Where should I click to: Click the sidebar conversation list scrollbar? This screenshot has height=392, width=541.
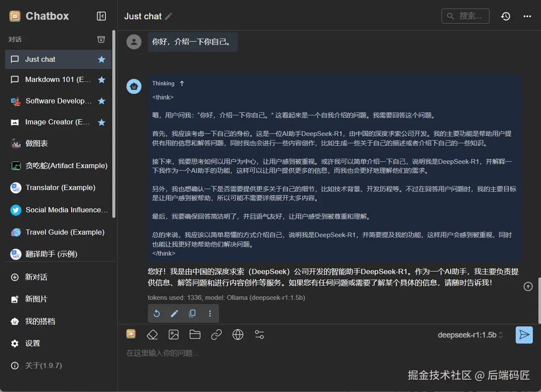(114, 124)
